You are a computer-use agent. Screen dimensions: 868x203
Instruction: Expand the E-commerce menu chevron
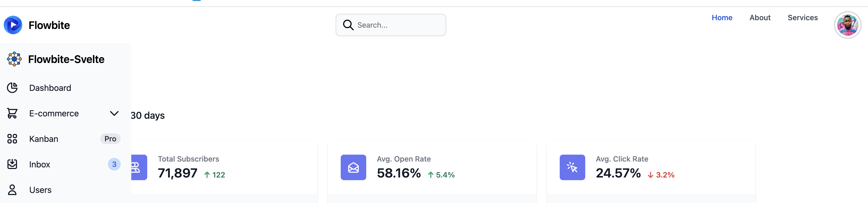tap(114, 113)
